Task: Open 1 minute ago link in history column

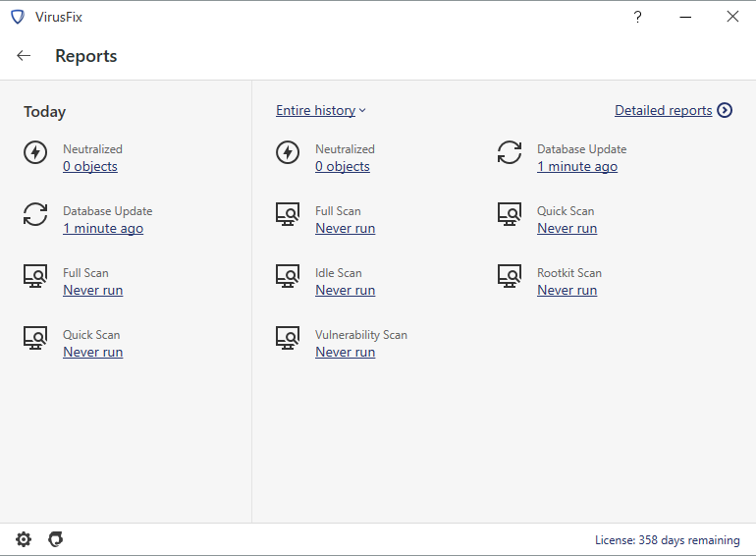Action: (x=577, y=166)
